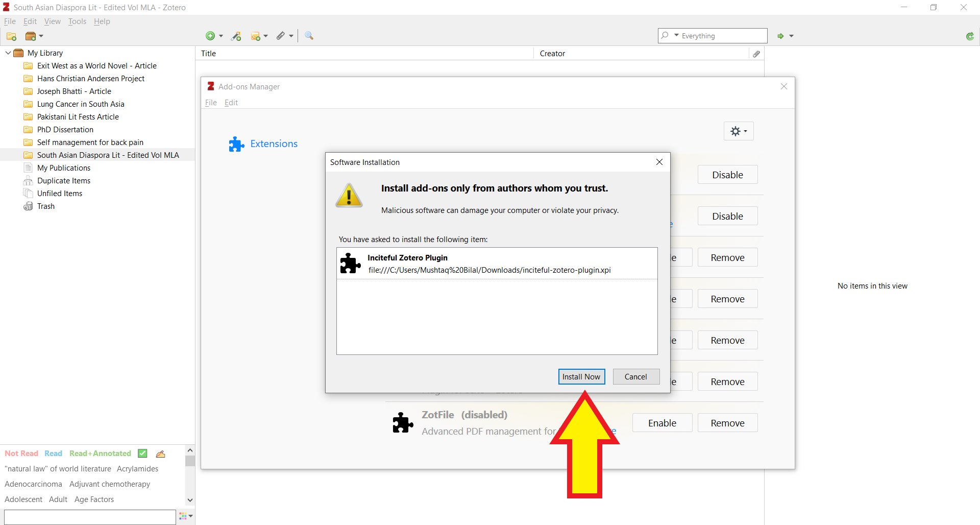Viewport: 980px width, 525px height.
Task: Filter by Read+Annotated colored tag
Action: (100, 454)
